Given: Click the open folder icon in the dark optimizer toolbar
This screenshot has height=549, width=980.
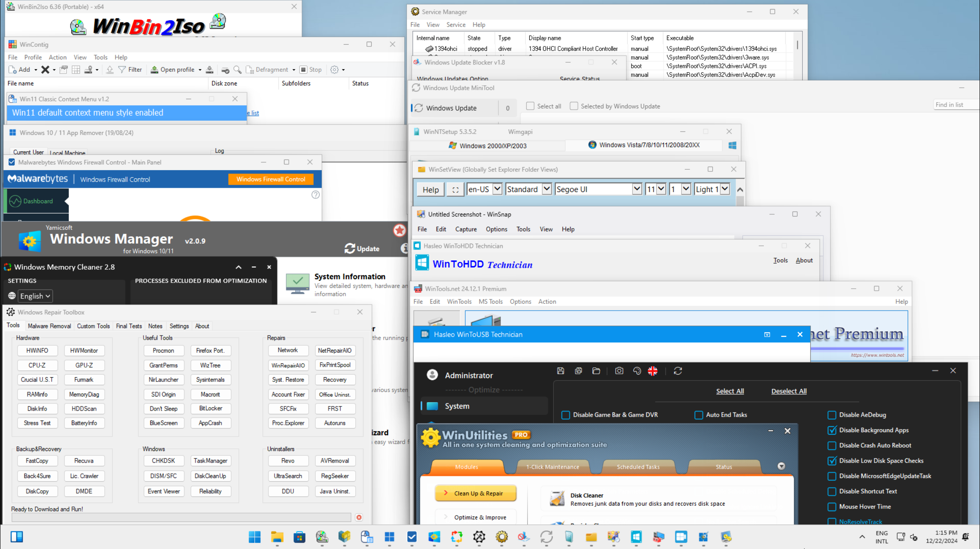Looking at the screenshot, I should point(596,371).
